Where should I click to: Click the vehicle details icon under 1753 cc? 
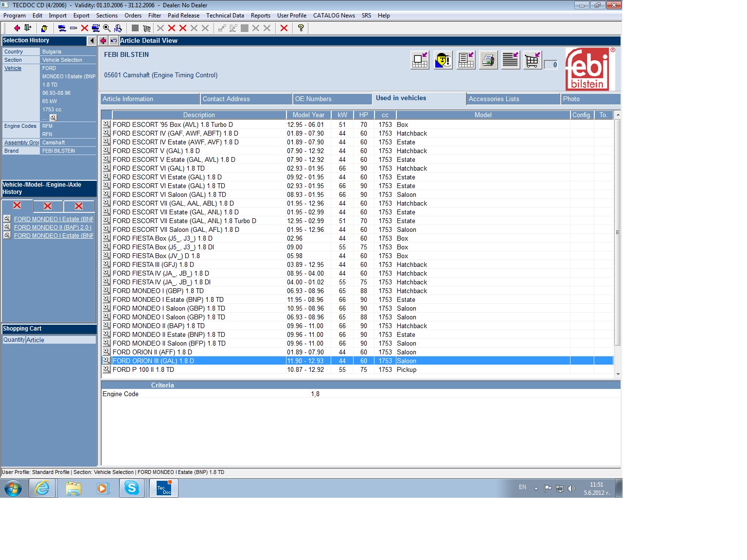[53, 118]
